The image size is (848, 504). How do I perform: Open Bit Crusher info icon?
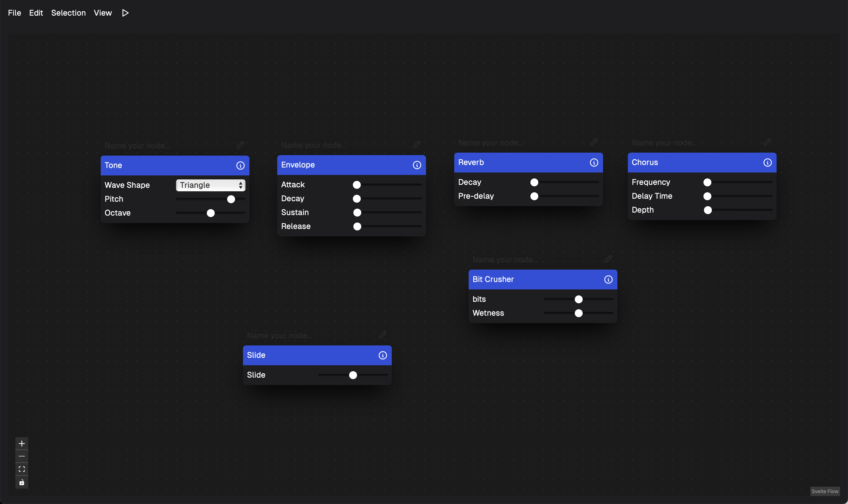click(x=608, y=280)
